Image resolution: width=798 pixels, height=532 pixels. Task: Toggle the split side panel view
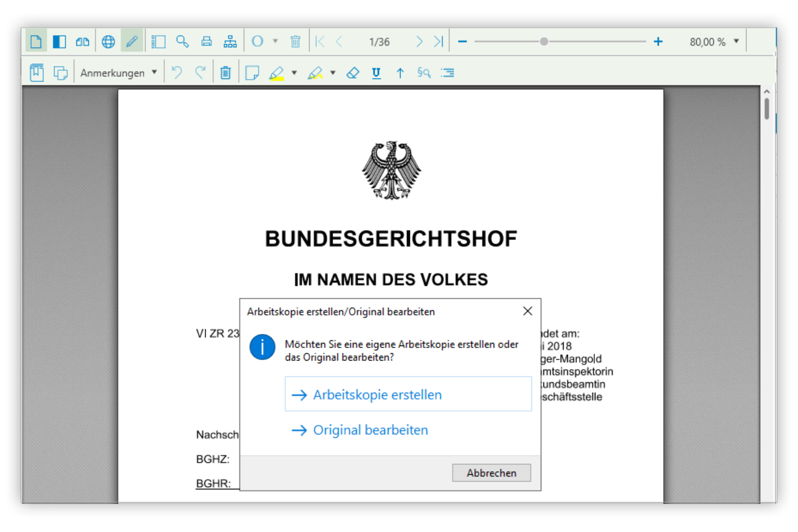coord(59,42)
